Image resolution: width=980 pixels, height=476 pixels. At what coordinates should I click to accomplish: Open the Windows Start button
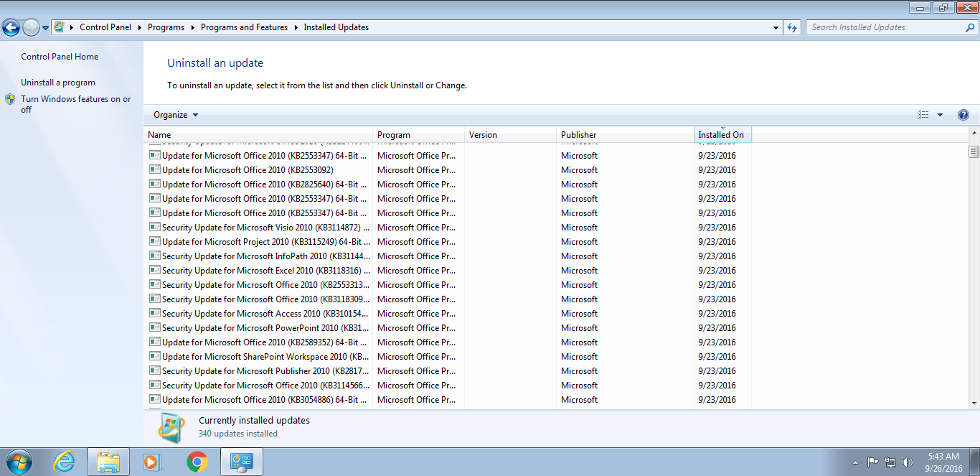pos(19,462)
